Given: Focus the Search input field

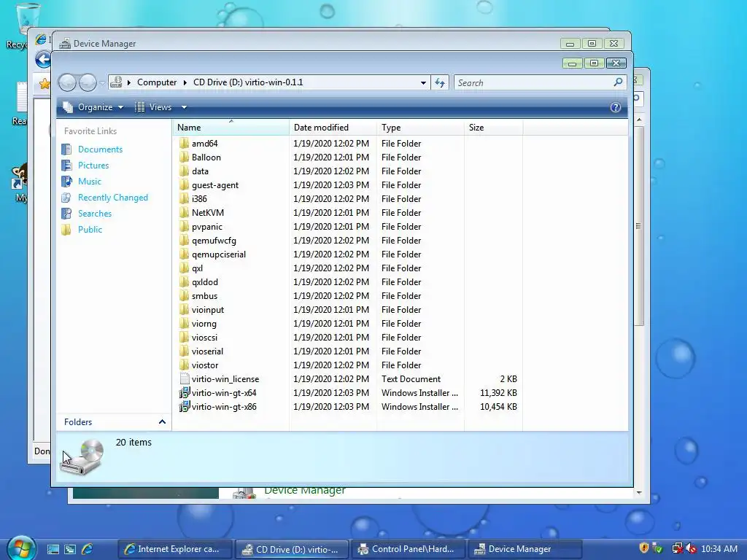Looking at the screenshot, I should tap(533, 83).
